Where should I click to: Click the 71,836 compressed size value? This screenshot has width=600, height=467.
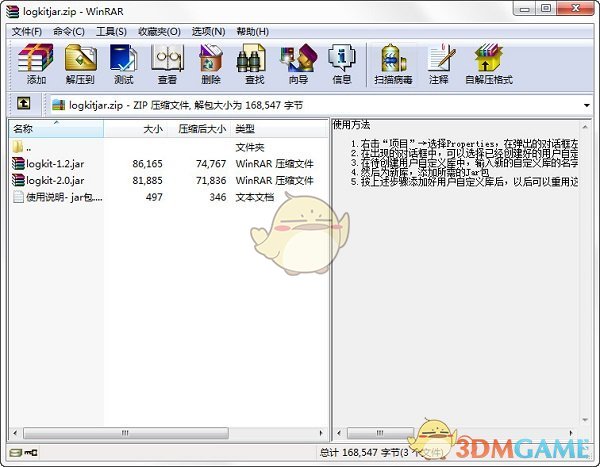211,180
